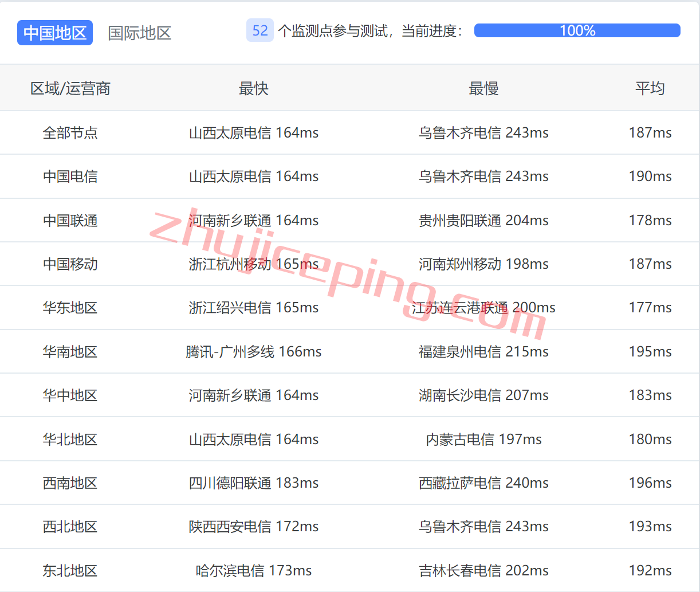Click the 中国电信 row label

tap(70, 176)
